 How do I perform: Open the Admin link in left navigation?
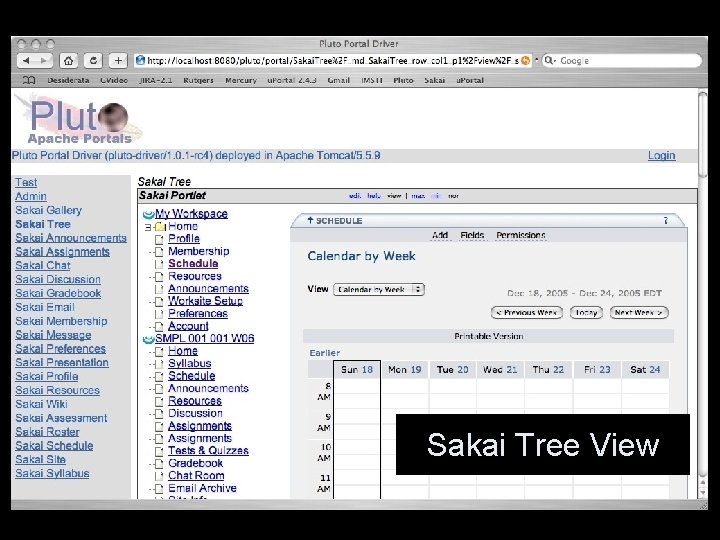(31, 197)
